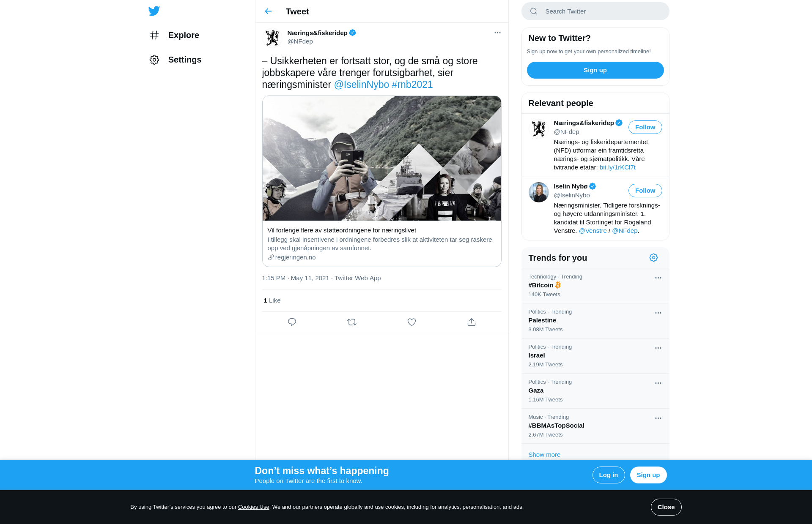Reply to the tweet via speech bubble icon

click(292, 322)
